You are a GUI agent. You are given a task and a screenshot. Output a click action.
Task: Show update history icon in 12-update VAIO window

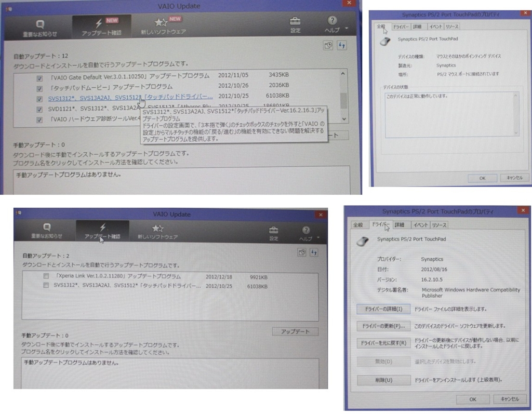pos(328,46)
